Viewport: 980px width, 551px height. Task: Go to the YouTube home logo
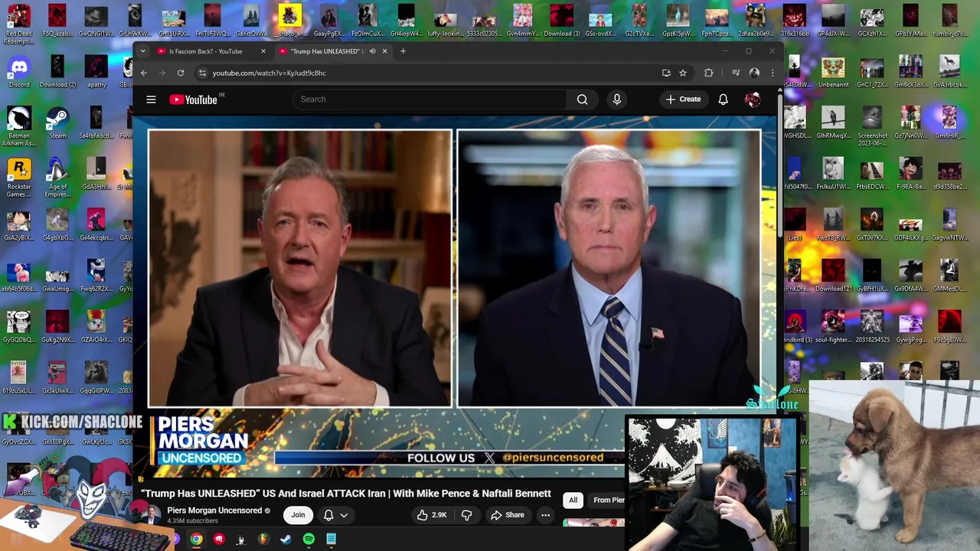click(193, 99)
